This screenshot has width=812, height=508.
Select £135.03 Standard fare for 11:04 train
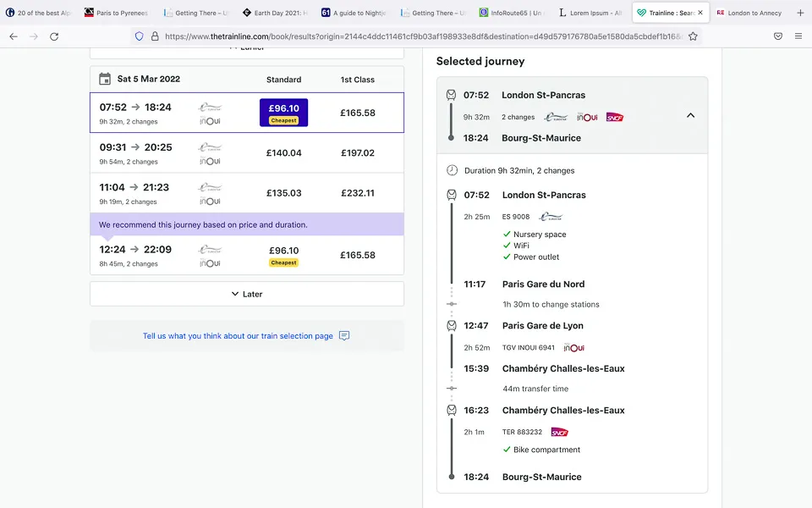tap(284, 193)
